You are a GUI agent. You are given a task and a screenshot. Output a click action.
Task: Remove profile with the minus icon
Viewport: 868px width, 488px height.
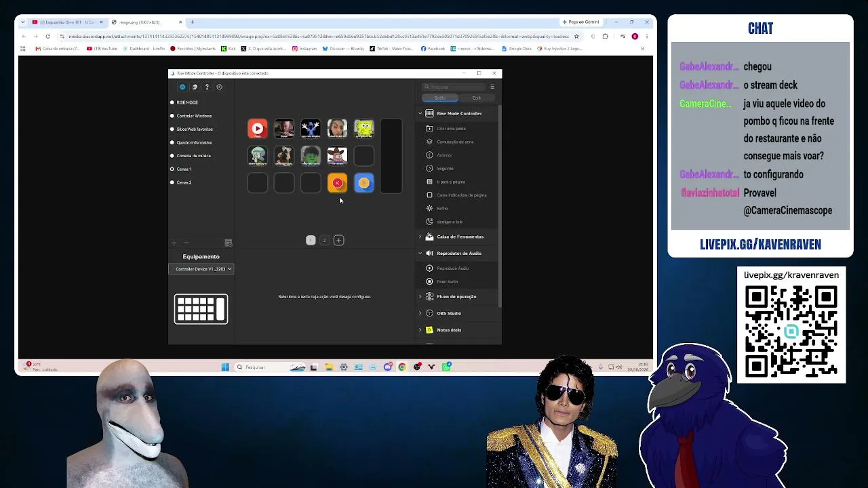(186, 243)
